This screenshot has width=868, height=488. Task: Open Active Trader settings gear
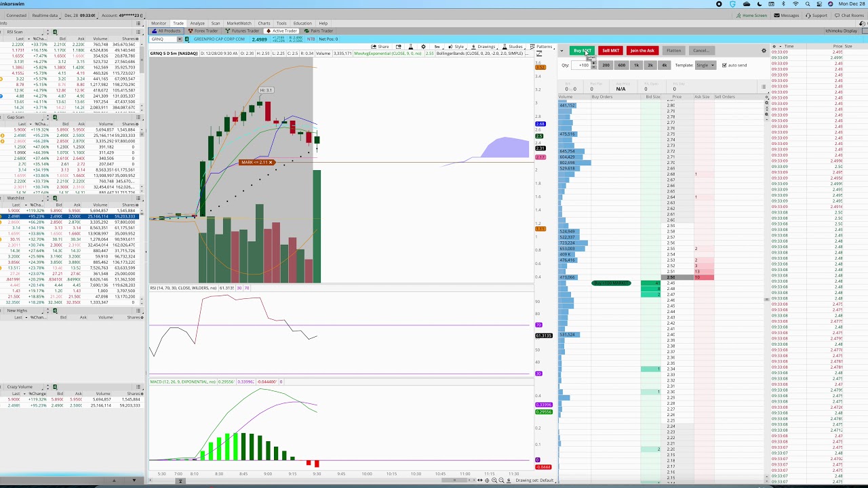[x=764, y=50]
